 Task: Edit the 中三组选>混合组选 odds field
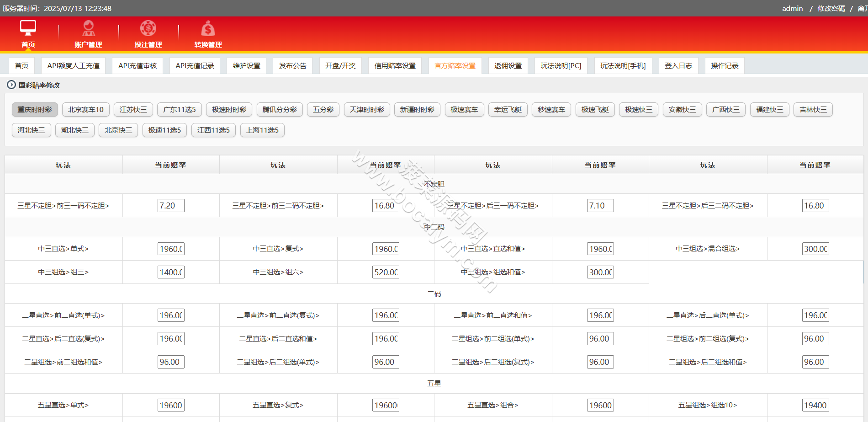815,249
